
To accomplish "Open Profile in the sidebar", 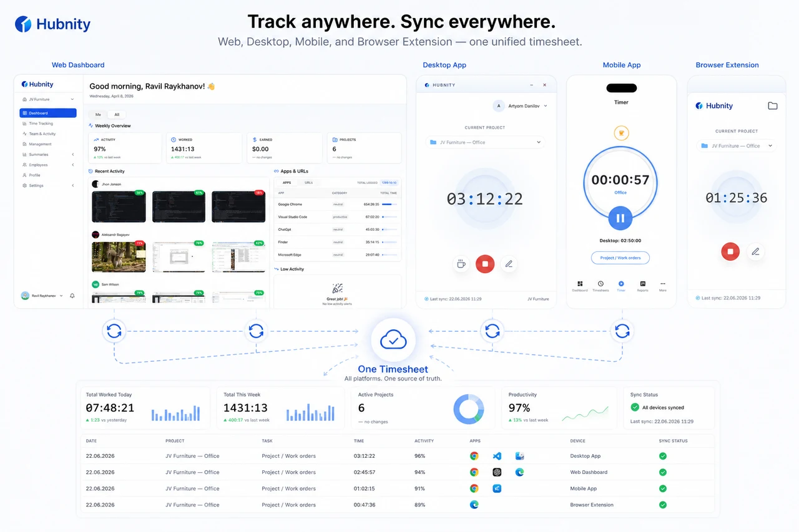I will pyautogui.click(x=48, y=175).
